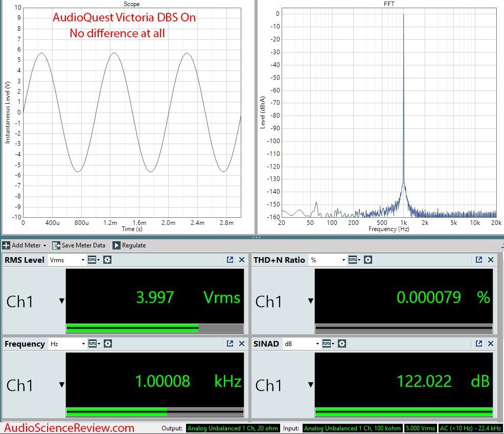The width and height of the screenshot is (504, 434).
Task: Close the RMS Level meter
Action: (242, 260)
